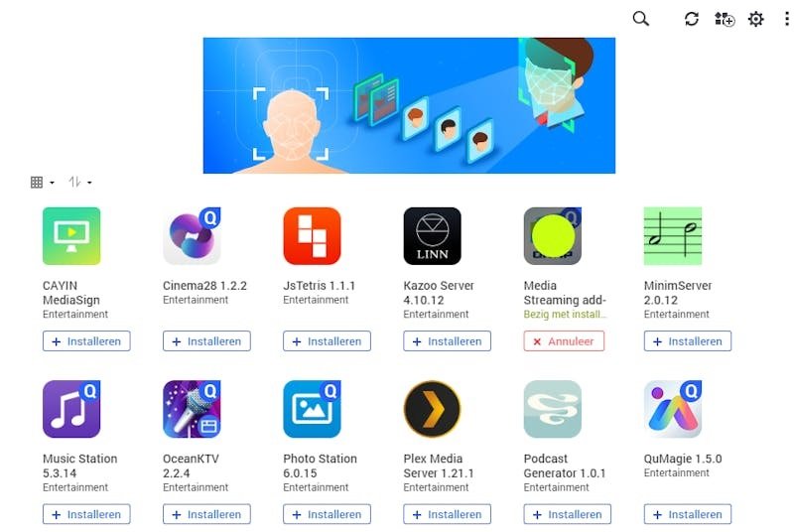Image resolution: width=794 pixels, height=532 pixels.
Task: Expand the grid view mode dropdown
Action: 43,183
